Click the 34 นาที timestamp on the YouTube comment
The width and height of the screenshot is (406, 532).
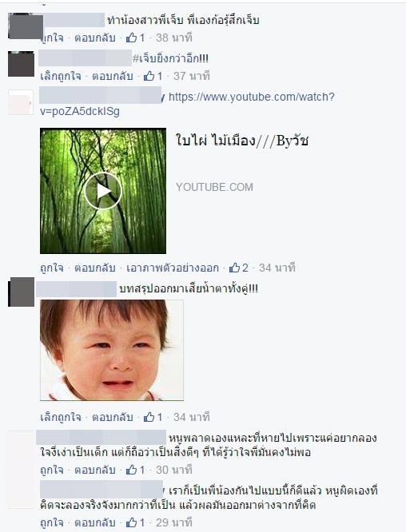pos(277,268)
